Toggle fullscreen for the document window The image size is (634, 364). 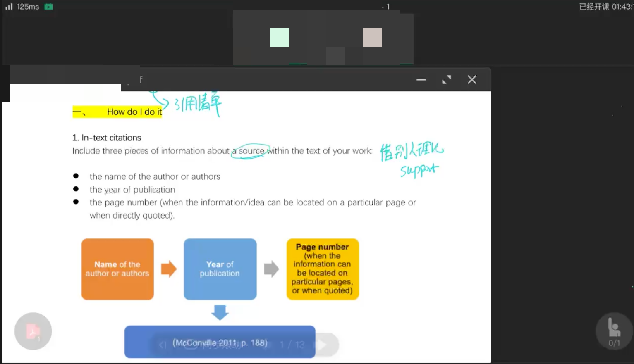[x=446, y=80]
